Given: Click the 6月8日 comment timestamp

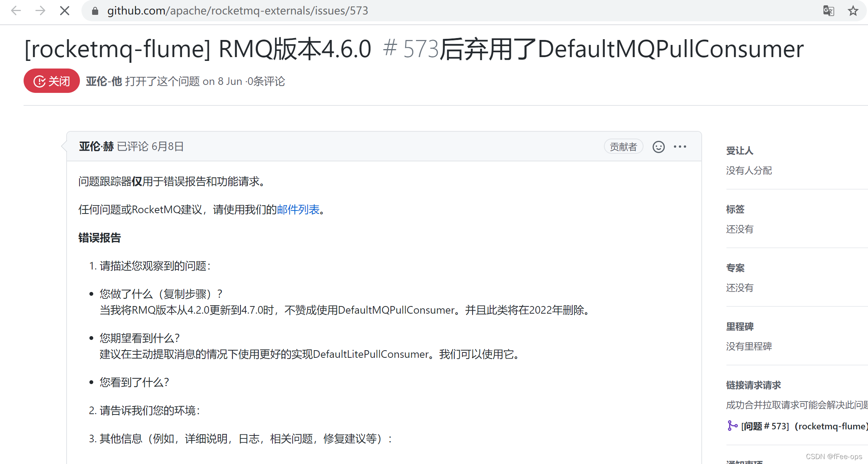Looking at the screenshot, I should click(167, 147).
